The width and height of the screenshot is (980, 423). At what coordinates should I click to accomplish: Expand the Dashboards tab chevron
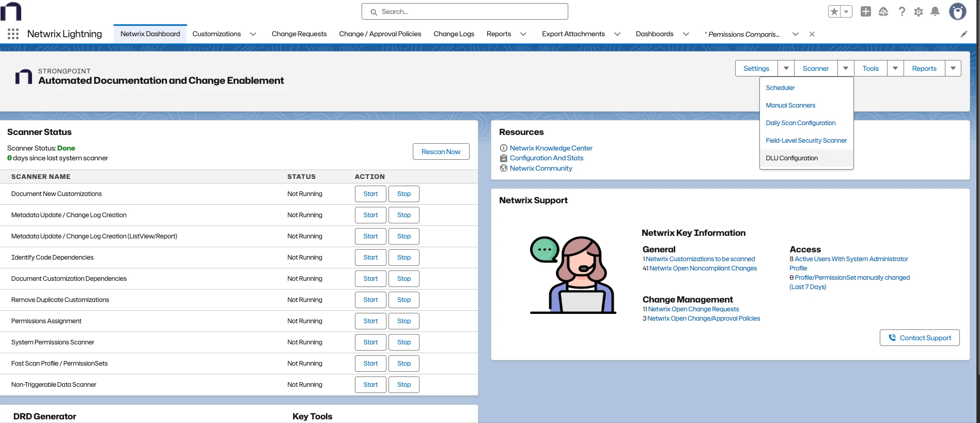pyautogui.click(x=686, y=34)
